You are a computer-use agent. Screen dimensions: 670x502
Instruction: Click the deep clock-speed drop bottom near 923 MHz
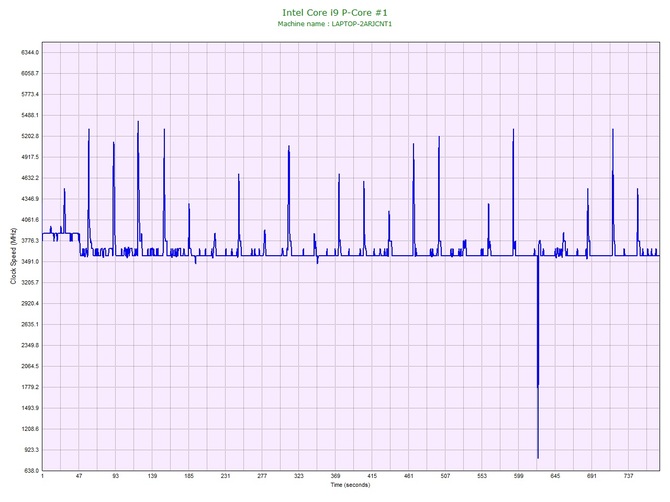click(538, 458)
